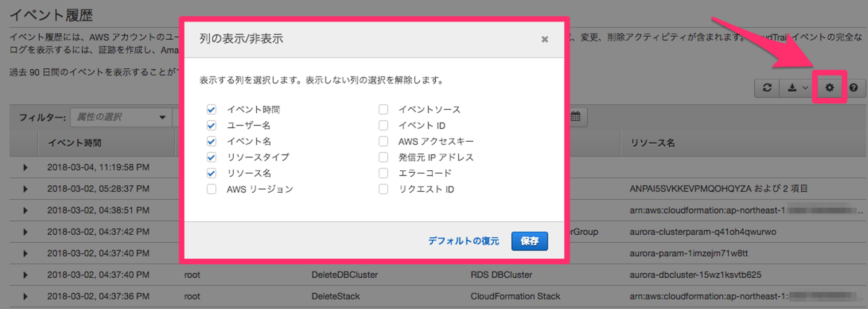Close the 列の表示/非表示 dialog
Image resolution: width=868 pixels, height=309 pixels.
coord(544,39)
